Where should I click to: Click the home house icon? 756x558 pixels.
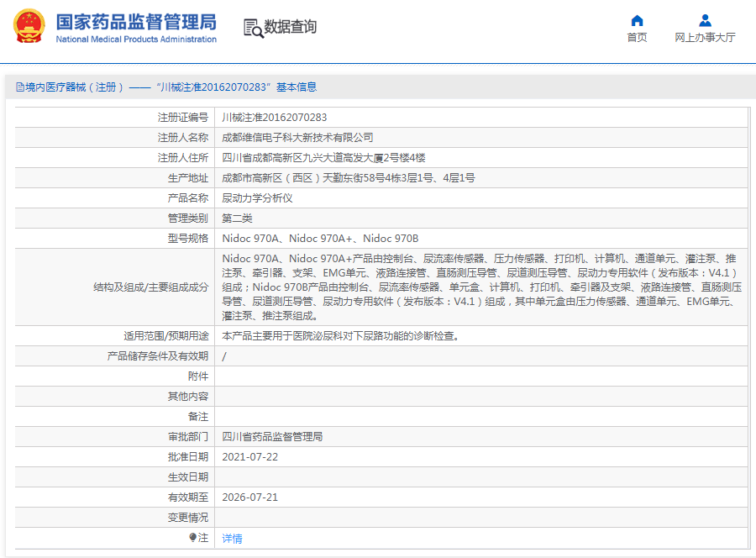point(637,20)
